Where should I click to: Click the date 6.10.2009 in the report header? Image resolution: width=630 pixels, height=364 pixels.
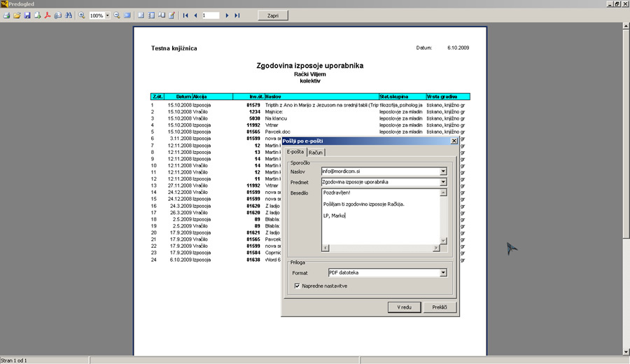[458, 48]
